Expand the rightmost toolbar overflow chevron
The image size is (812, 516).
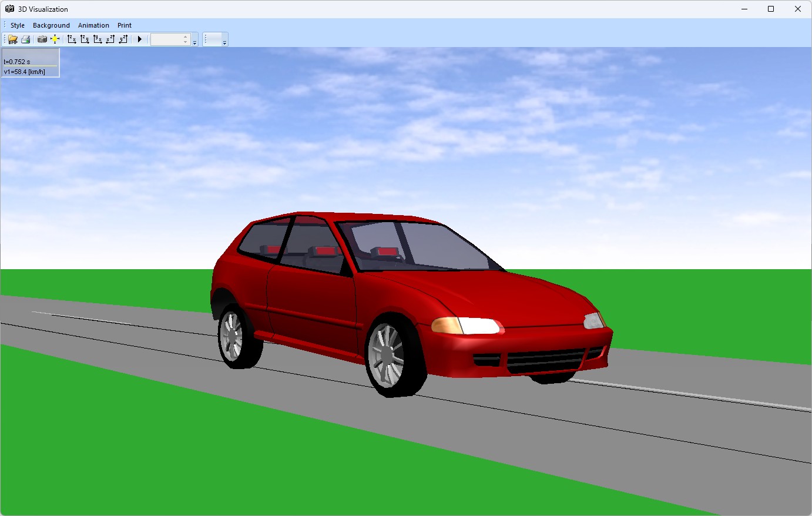[x=224, y=42]
